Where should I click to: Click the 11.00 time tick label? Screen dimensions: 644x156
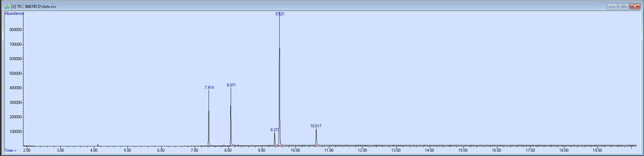(329, 150)
